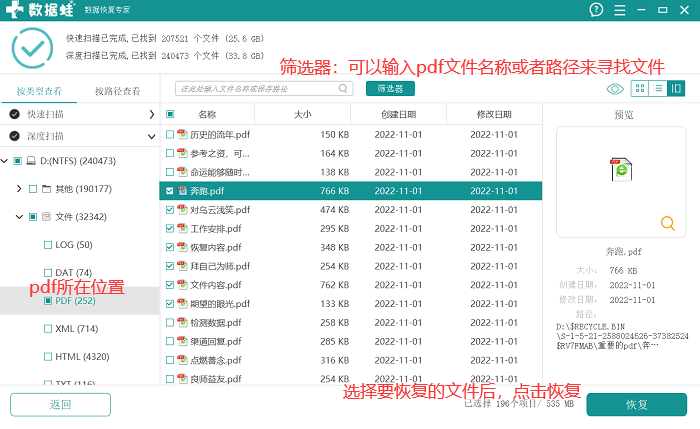Select the 期望的眼光.pdf row

[x=351, y=304]
